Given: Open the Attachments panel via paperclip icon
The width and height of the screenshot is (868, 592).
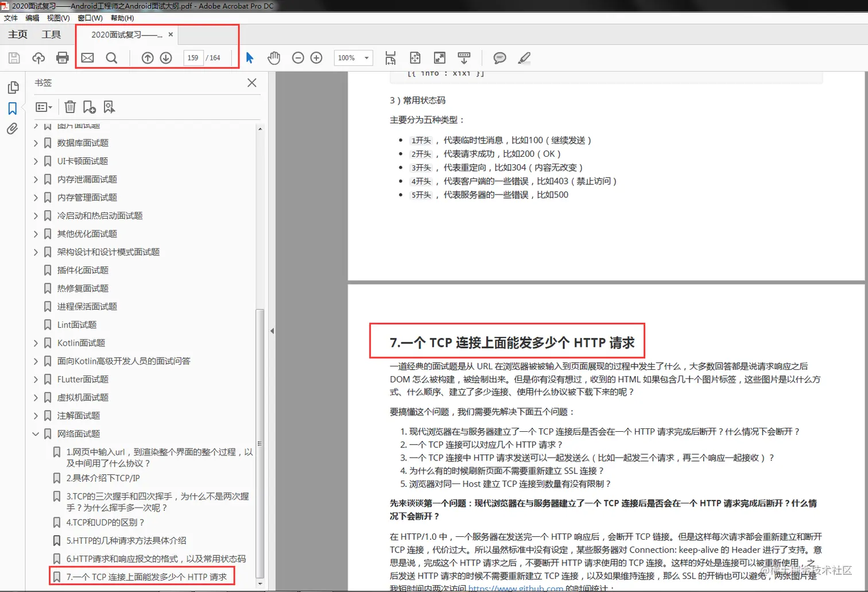Looking at the screenshot, I should click(13, 129).
